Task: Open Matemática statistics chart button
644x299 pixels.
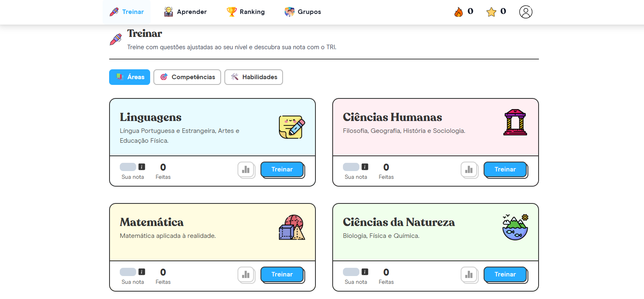Action: click(246, 275)
